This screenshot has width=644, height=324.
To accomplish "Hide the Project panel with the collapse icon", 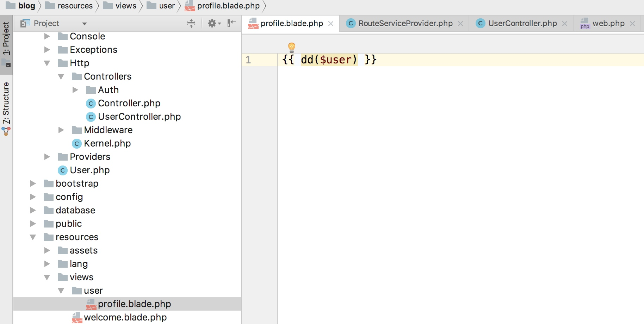I will tap(231, 23).
